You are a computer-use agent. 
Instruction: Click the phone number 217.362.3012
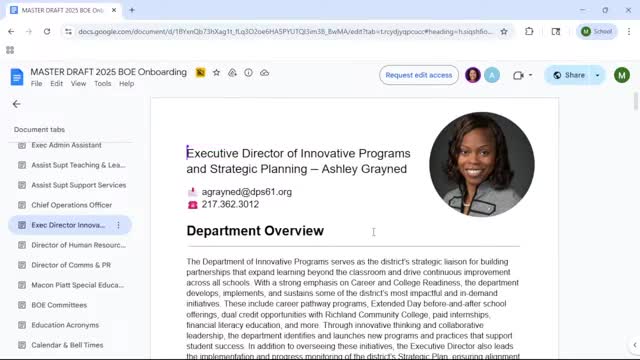(x=230, y=204)
